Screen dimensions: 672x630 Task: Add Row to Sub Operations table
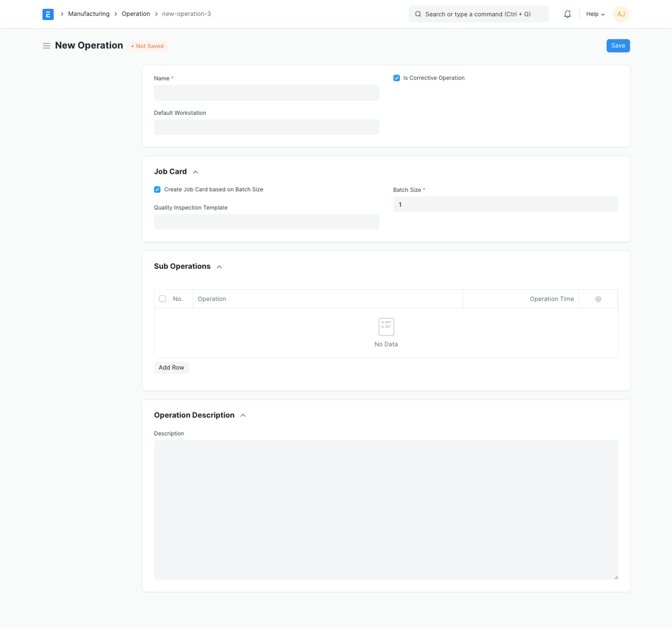(x=171, y=367)
